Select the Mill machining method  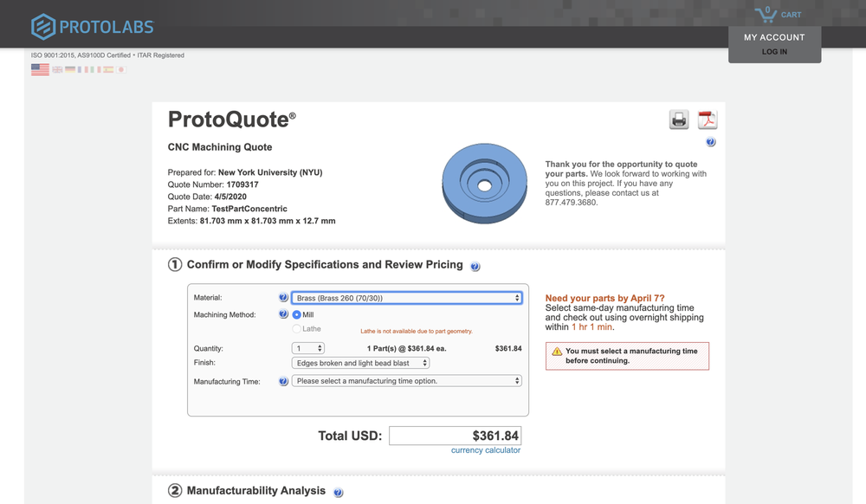296,314
